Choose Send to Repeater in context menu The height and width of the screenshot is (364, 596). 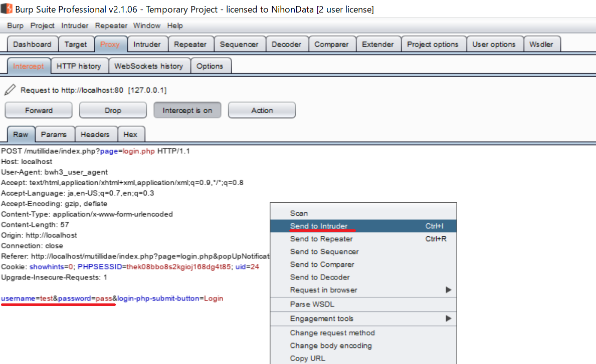[363, 239]
